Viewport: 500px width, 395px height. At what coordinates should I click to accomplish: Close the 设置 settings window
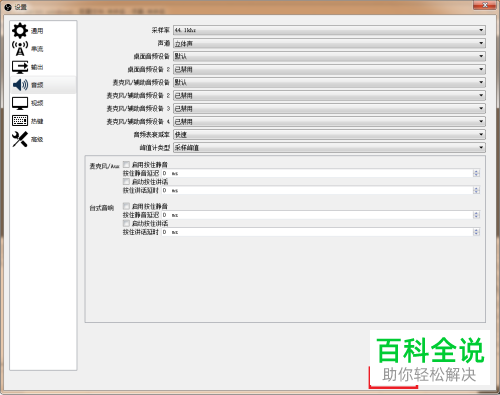485,5
